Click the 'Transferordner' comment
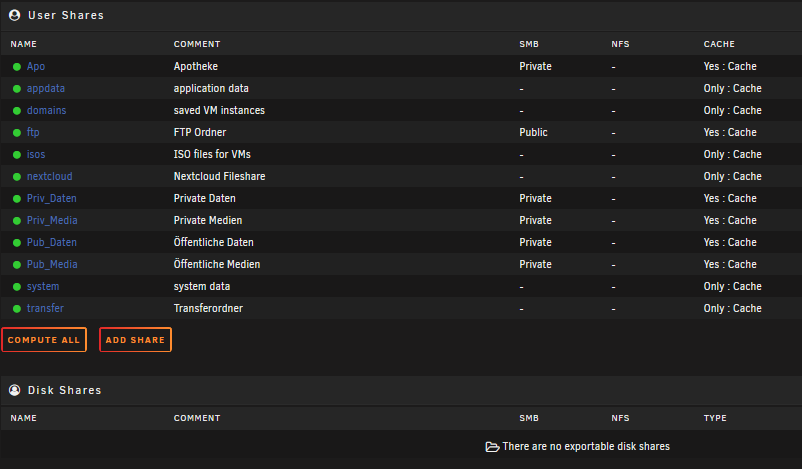The width and height of the screenshot is (802, 469). [x=208, y=308]
